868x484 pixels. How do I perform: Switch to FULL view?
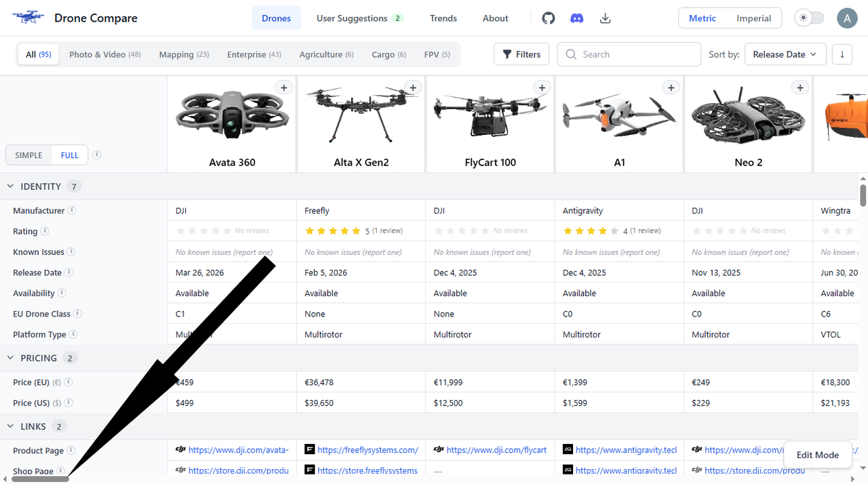coord(69,155)
